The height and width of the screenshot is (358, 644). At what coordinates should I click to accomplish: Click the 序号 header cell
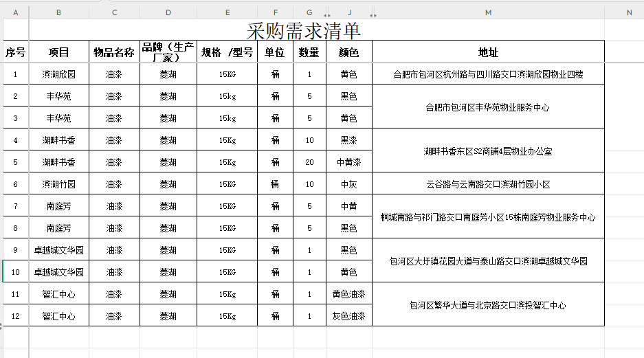pyautogui.click(x=16, y=52)
